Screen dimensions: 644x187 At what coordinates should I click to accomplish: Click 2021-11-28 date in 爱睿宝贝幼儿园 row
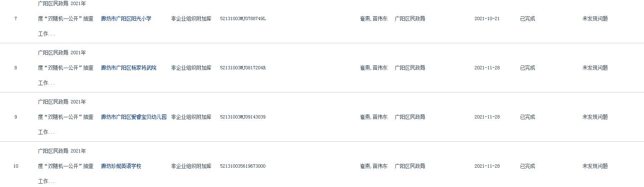tap(487, 117)
